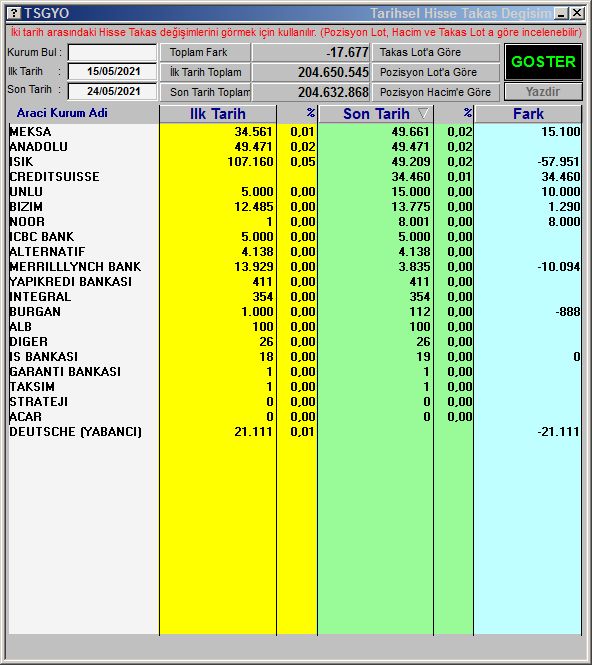Sort by Fark column header
The width and height of the screenshot is (592, 665).
tap(528, 114)
